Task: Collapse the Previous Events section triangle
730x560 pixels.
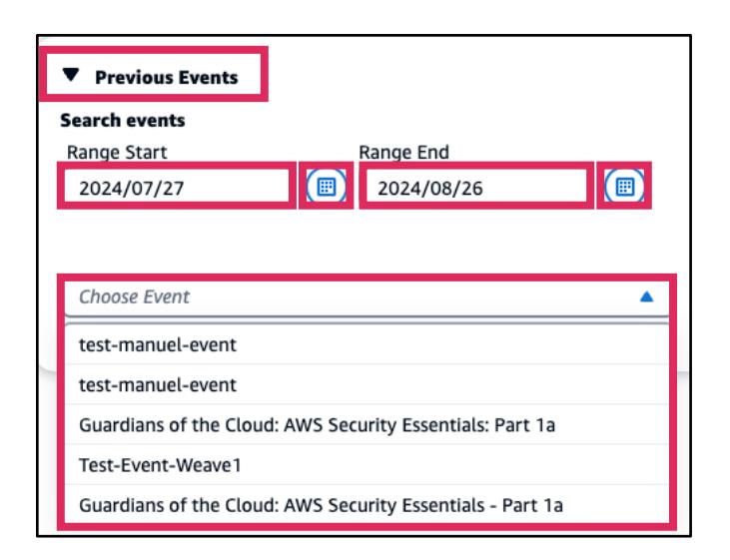Action: tap(69, 77)
